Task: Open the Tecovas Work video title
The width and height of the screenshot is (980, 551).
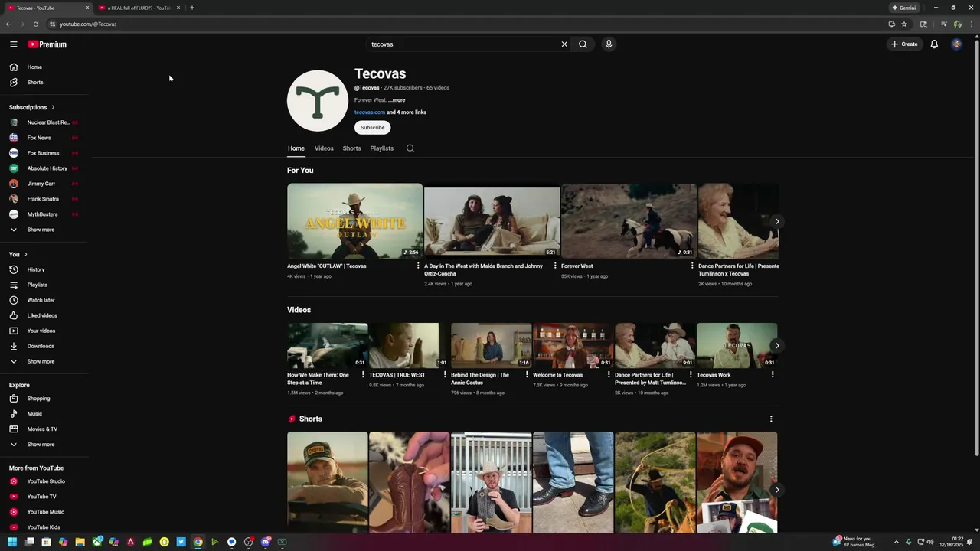Action: coord(714,375)
